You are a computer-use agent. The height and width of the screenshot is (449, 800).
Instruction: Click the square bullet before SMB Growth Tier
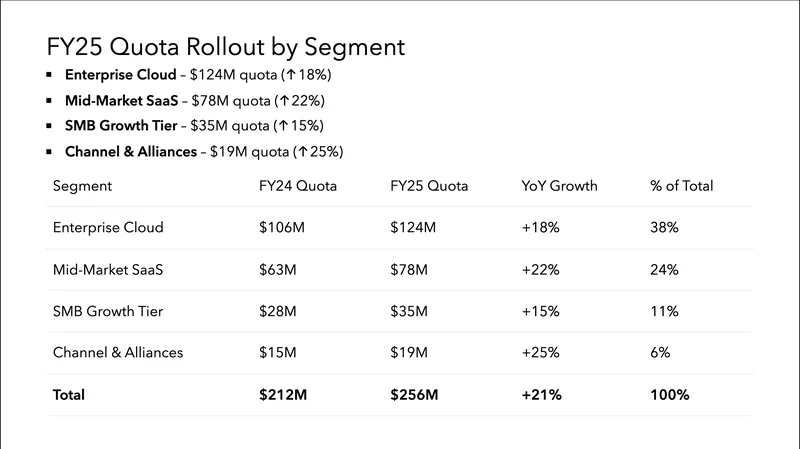[50, 126]
